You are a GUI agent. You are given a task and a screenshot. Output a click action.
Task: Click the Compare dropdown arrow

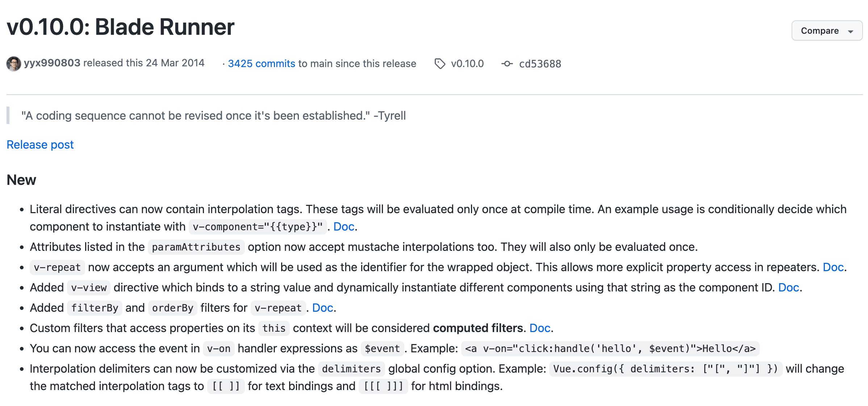coord(851,32)
